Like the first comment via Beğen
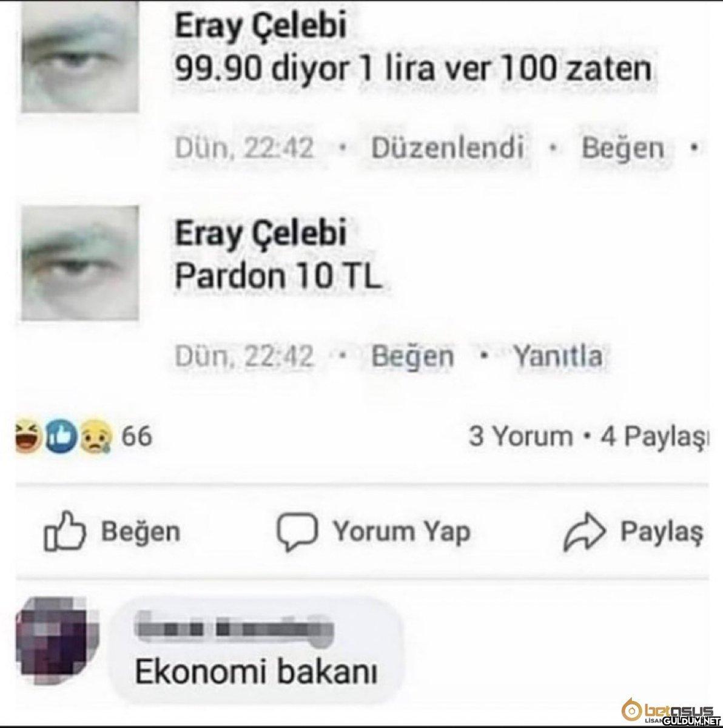 (623, 149)
